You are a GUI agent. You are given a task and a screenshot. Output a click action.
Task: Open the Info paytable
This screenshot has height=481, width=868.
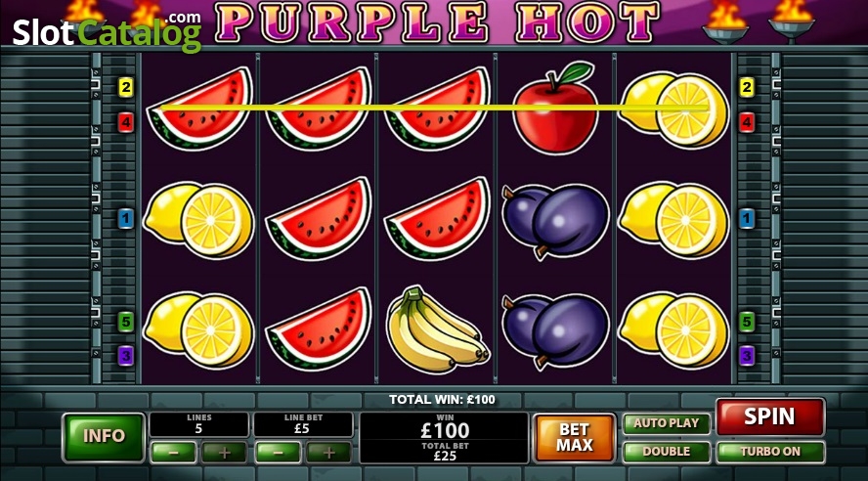coord(104,436)
